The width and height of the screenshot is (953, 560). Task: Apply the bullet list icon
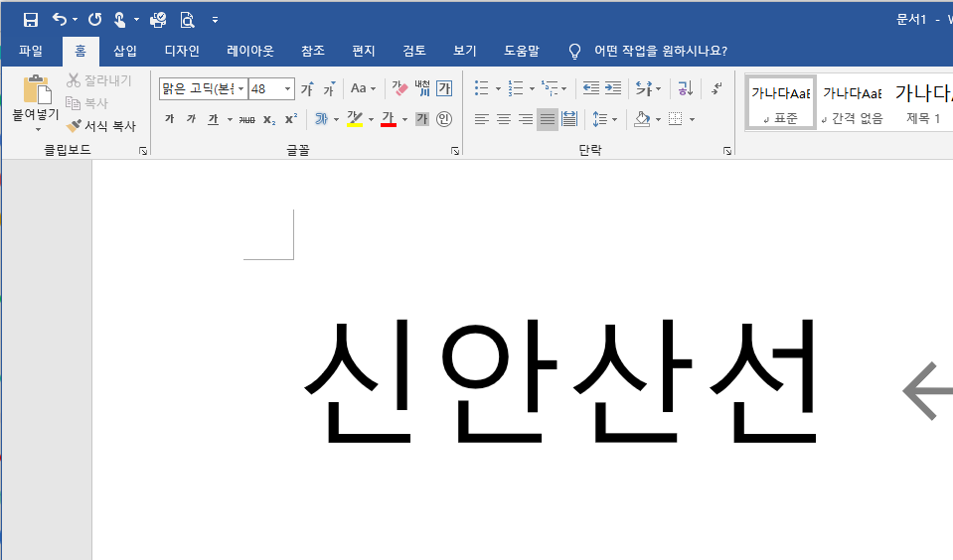tap(481, 88)
